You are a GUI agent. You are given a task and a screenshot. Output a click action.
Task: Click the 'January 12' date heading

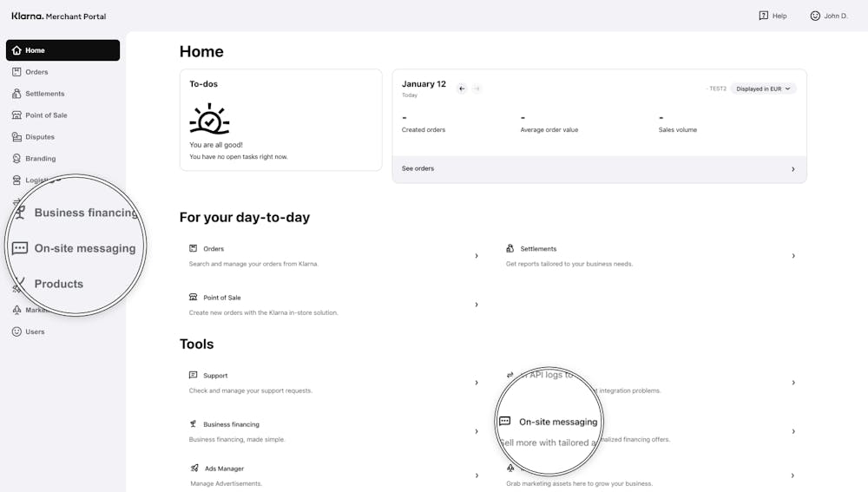coord(424,84)
